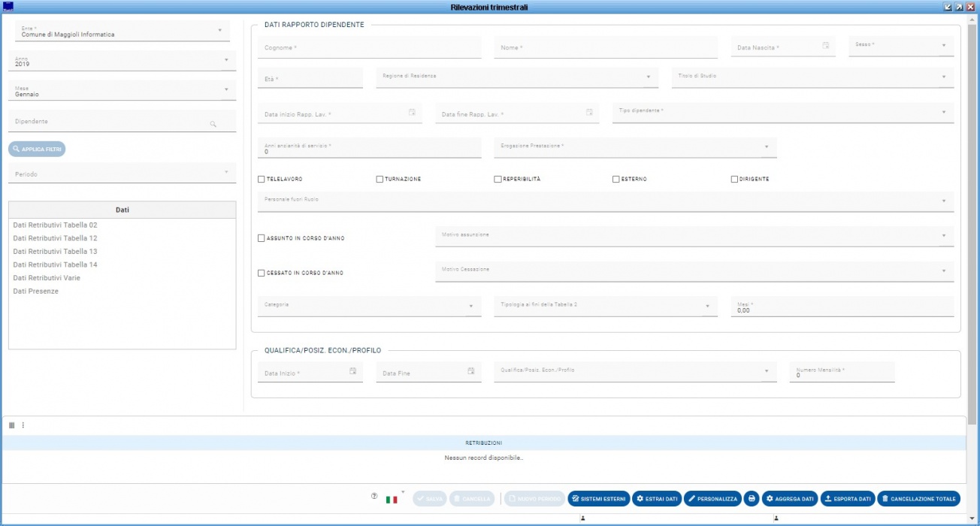The image size is (980, 526).
Task: Click the search icon in Dipendente field
Action: pos(213,124)
